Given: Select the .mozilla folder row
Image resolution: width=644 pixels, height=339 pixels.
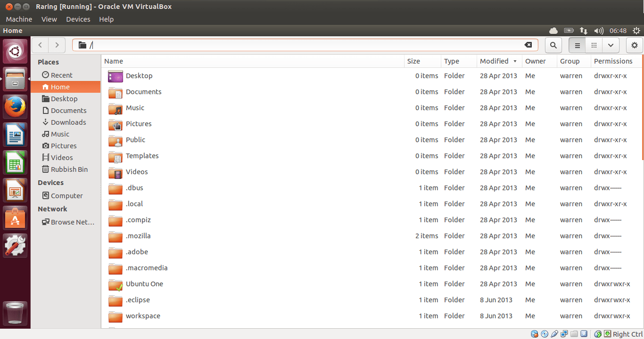Looking at the screenshot, I should 372,236.
